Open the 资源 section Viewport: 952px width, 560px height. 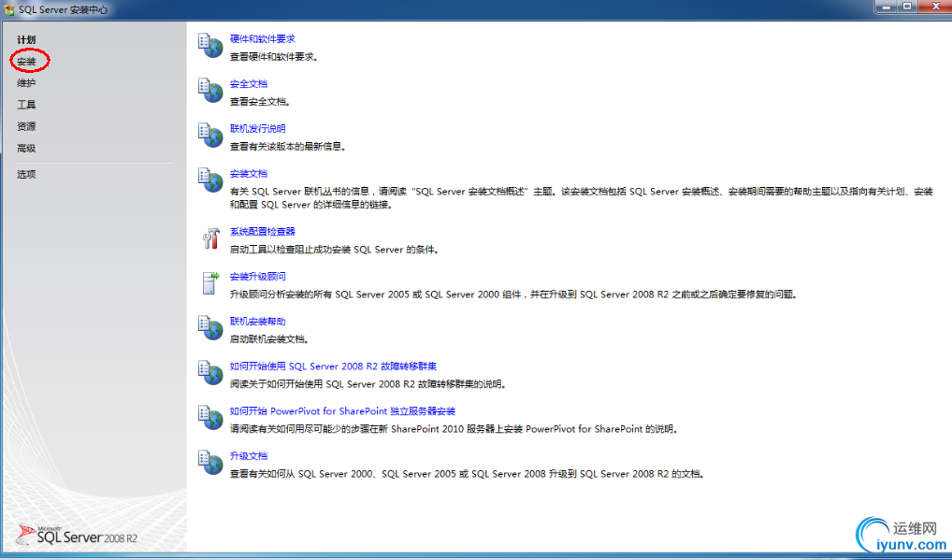26,126
